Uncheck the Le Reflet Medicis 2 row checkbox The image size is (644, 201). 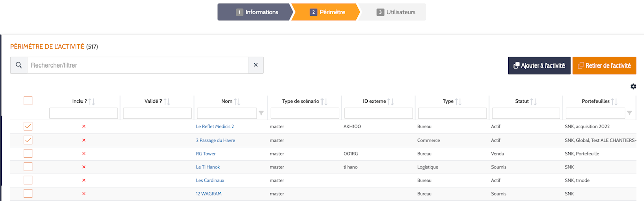[28, 126]
